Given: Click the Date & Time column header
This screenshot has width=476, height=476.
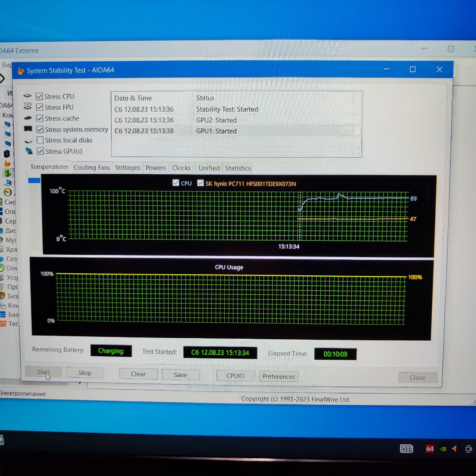Looking at the screenshot, I should point(133,98).
